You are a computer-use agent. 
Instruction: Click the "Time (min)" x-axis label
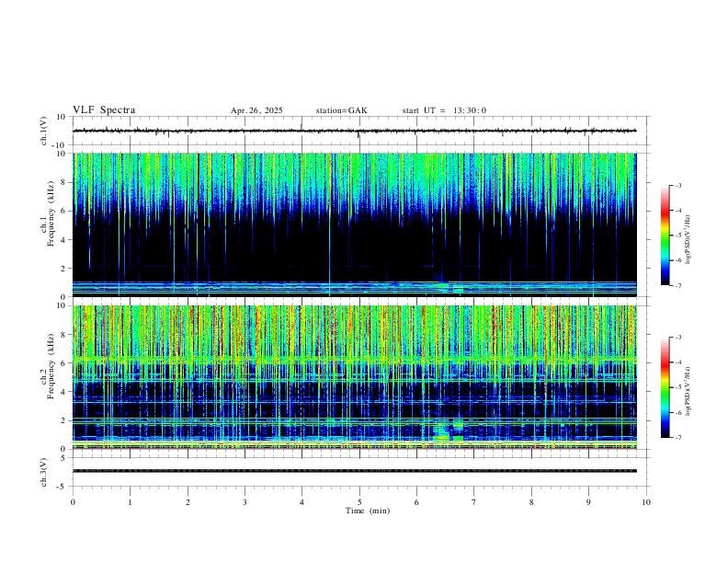point(368,511)
